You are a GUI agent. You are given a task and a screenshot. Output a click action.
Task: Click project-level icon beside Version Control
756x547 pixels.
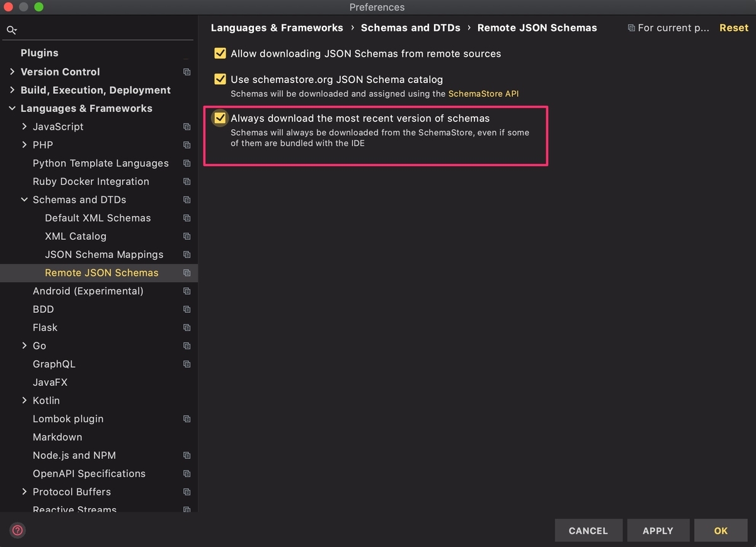(x=186, y=72)
